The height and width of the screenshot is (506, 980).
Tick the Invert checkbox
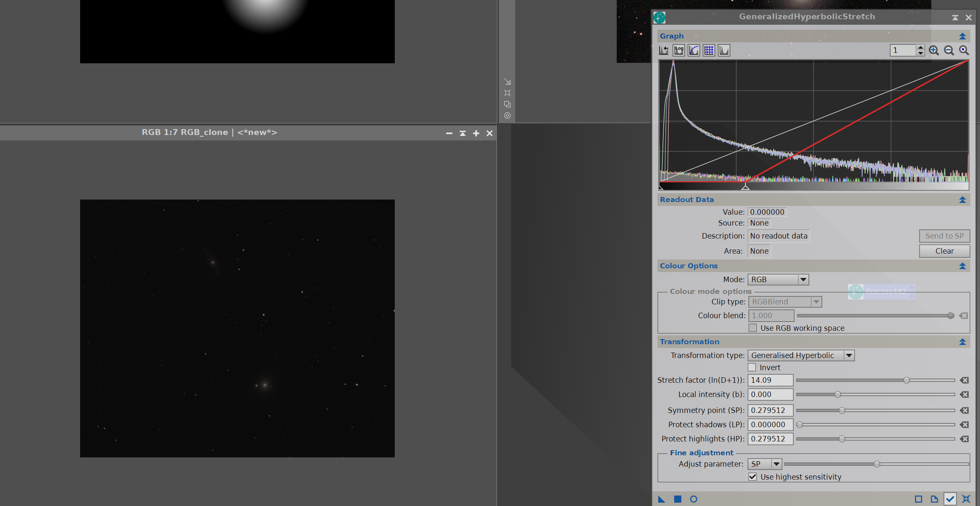pos(752,367)
